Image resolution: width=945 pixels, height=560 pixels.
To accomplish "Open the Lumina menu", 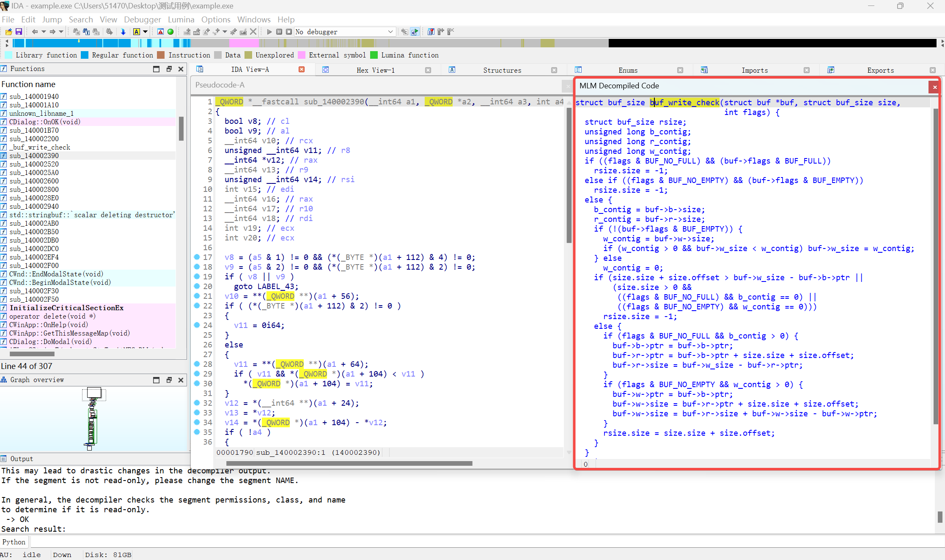I will pos(181,19).
